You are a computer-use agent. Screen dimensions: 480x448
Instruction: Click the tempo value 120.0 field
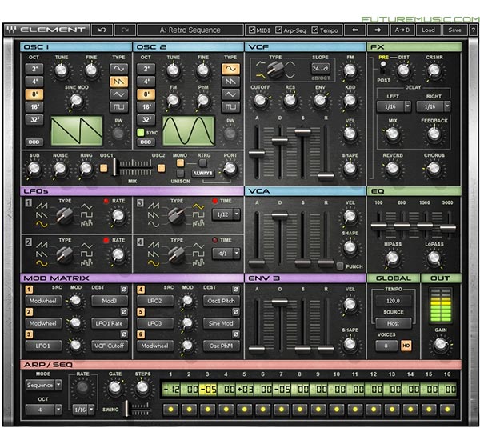click(393, 301)
